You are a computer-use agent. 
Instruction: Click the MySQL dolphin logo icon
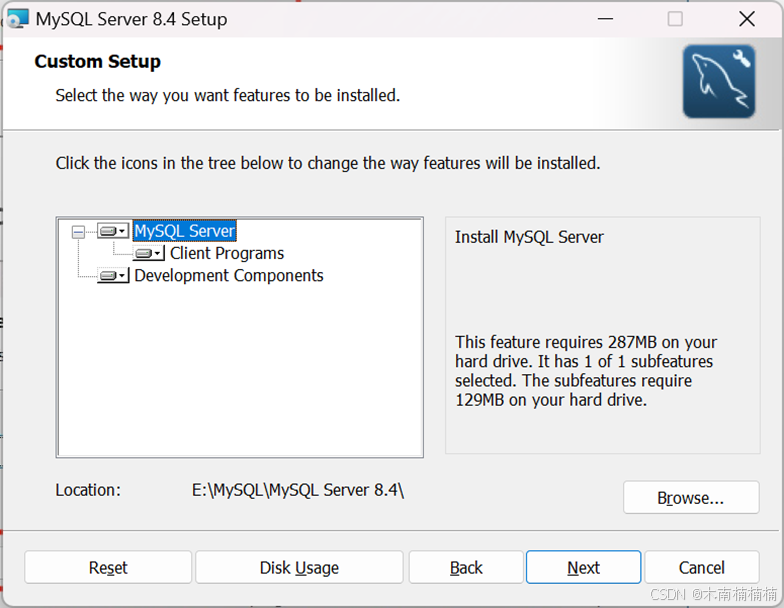pyautogui.click(x=719, y=82)
